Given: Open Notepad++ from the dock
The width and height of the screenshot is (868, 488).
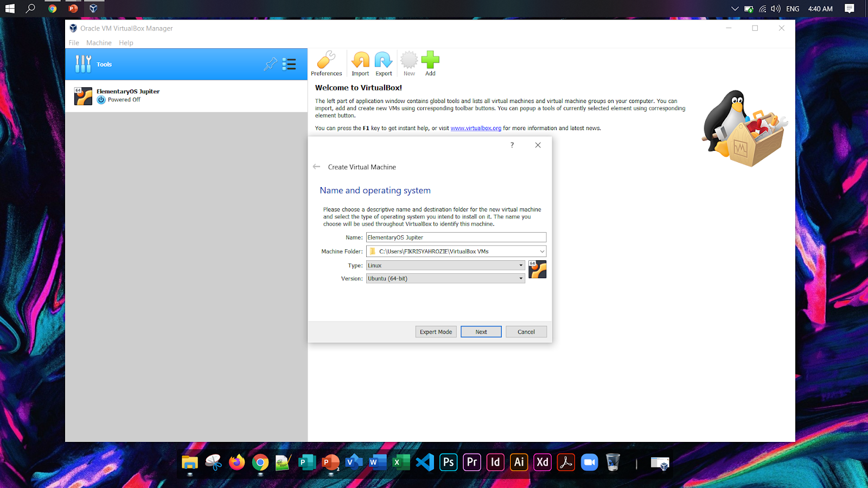Looking at the screenshot, I should pos(284,463).
